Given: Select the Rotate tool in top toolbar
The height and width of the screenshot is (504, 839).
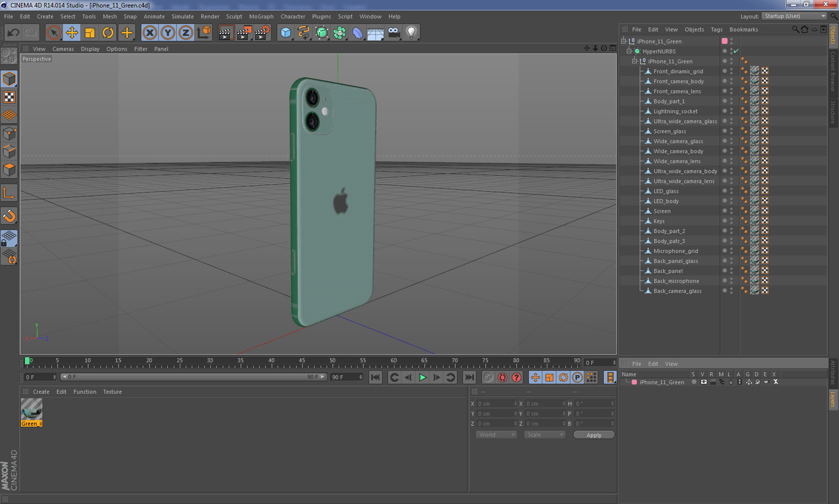Looking at the screenshot, I should point(108,33).
